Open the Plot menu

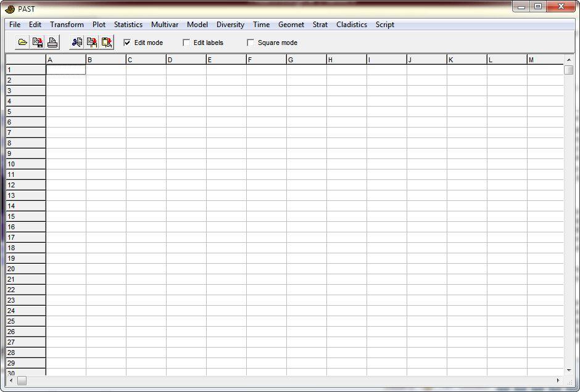(99, 25)
